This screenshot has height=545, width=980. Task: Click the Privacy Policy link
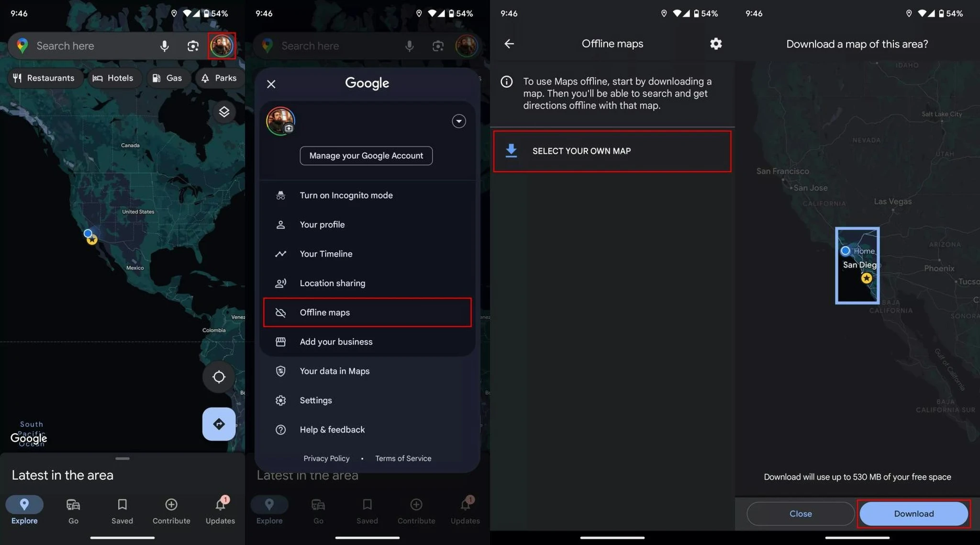[x=326, y=458]
